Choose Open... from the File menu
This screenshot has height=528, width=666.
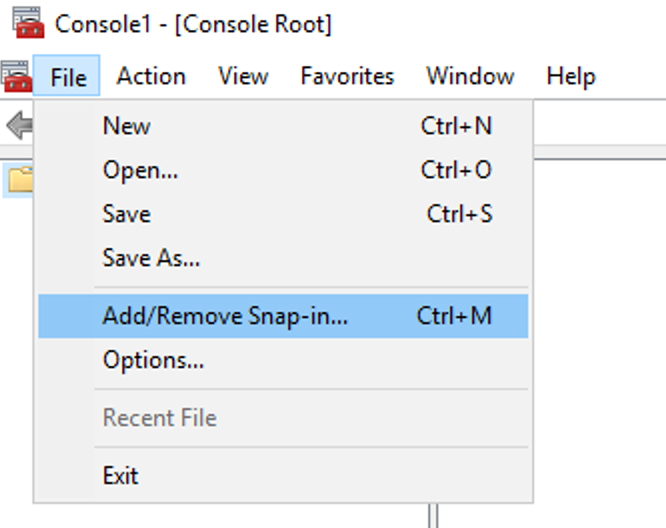pos(140,170)
